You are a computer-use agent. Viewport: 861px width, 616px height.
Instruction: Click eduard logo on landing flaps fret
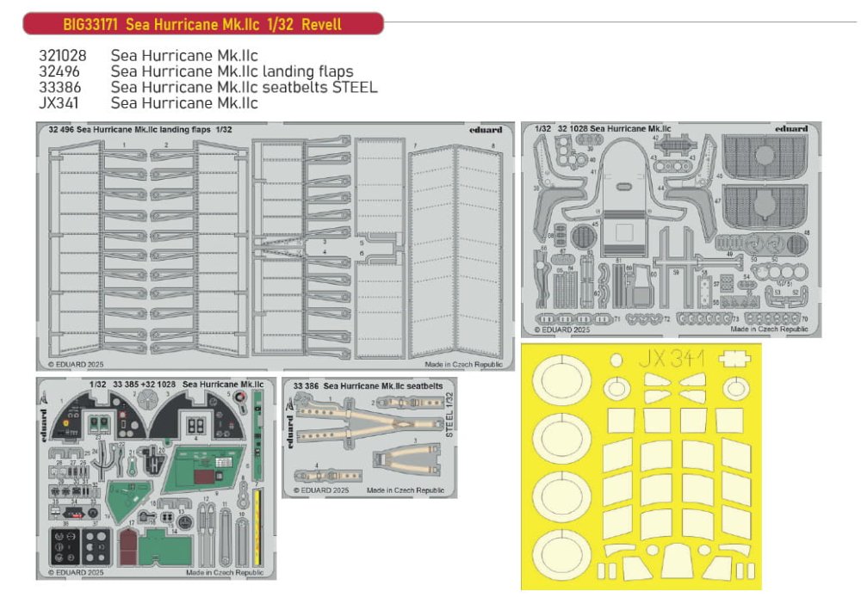point(486,129)
